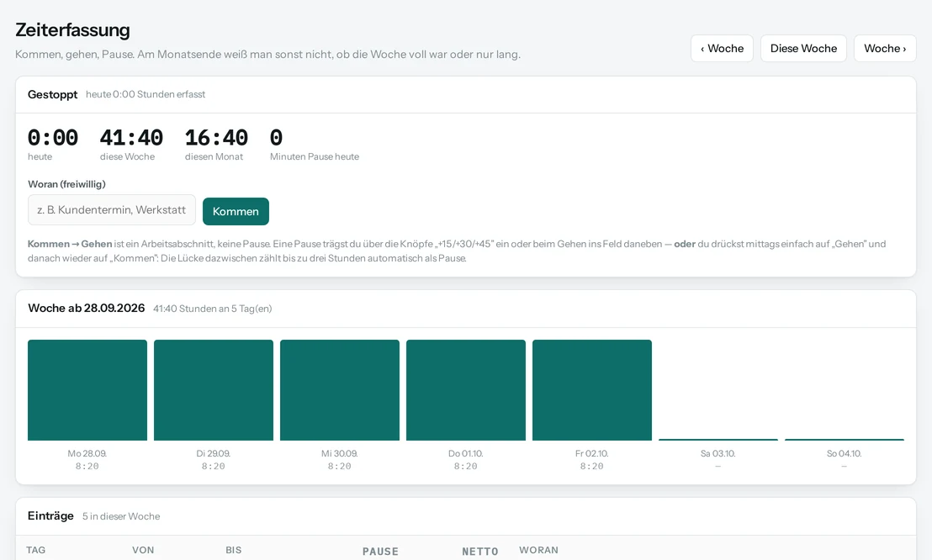Click the Zeiterfassung page heading
The image size is (932, 560).
point(72,29)
